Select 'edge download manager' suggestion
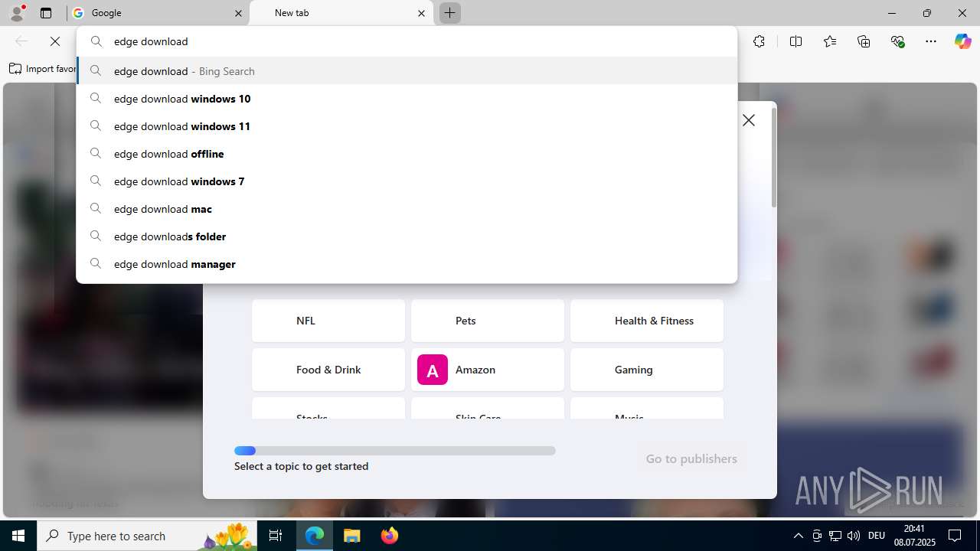 click(x=407, y=263)
